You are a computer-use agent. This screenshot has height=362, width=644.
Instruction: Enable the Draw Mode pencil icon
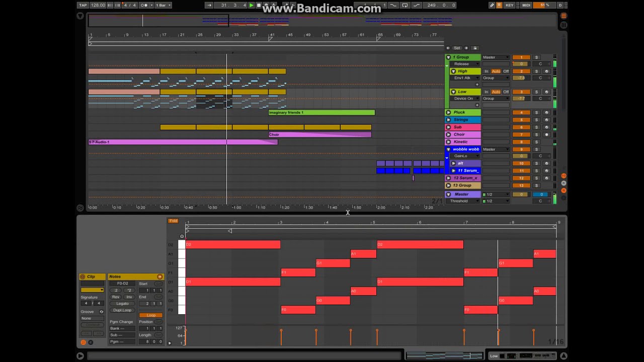pyautogui.click(x=492, y=5)
